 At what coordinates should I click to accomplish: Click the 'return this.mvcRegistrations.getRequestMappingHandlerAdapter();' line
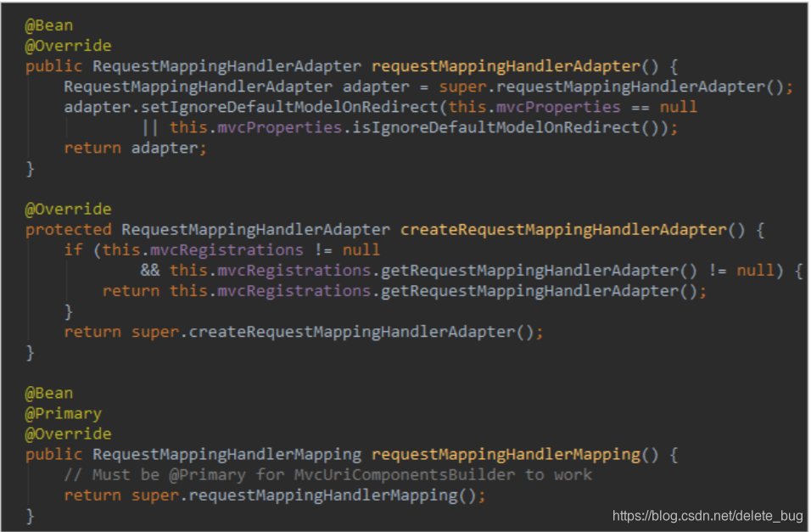(x=405, y=291)
